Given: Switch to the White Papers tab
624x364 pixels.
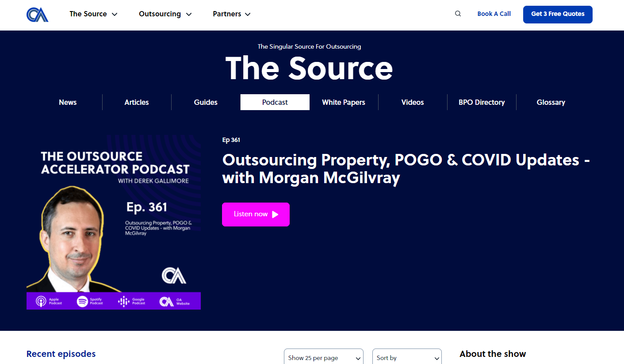Looking at the screenshot, I should point(344,102).
